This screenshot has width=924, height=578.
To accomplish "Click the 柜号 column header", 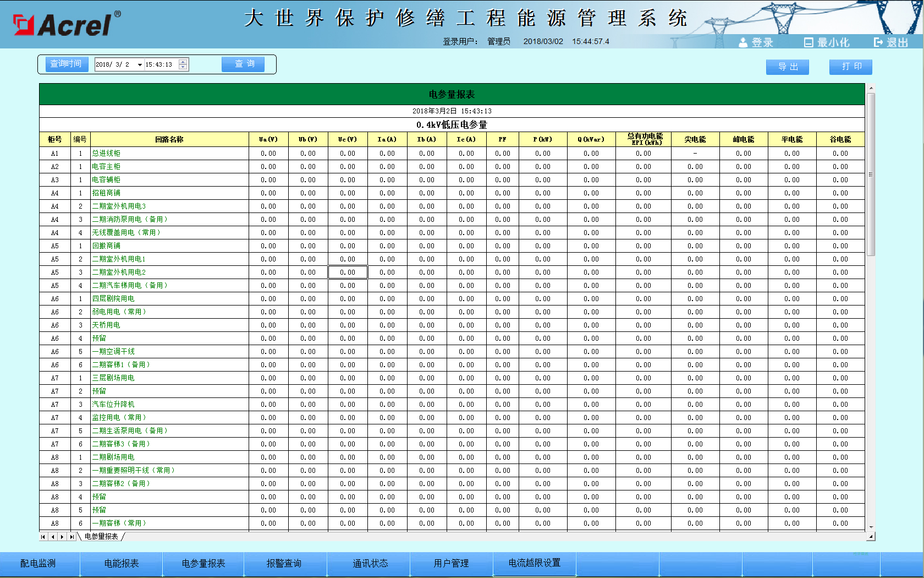I will [x=55, y=140].
